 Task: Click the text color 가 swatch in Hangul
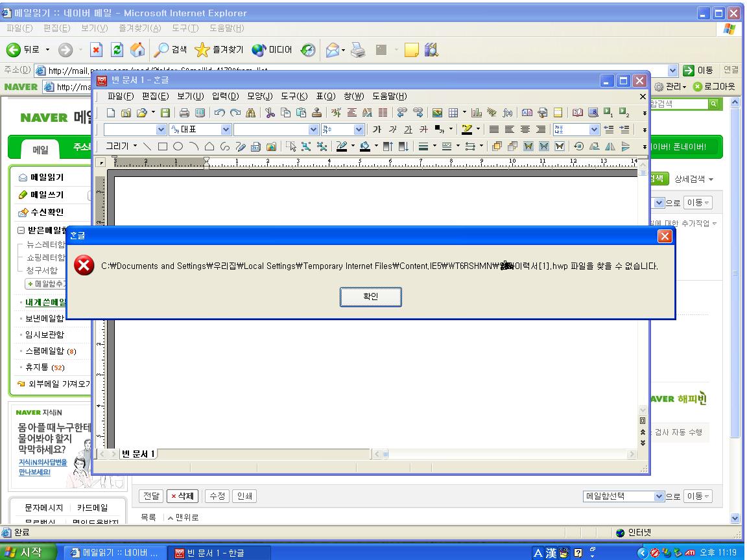coord(439,130)
